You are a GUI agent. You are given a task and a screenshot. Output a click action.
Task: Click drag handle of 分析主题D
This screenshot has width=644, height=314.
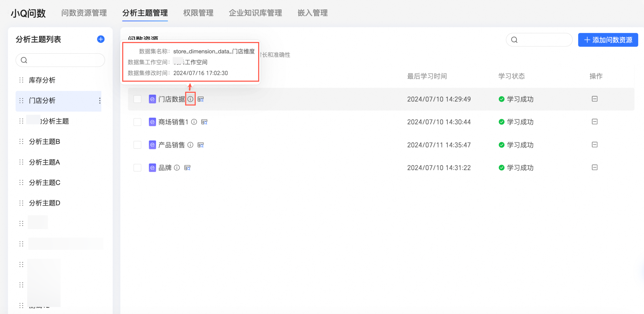21,203
